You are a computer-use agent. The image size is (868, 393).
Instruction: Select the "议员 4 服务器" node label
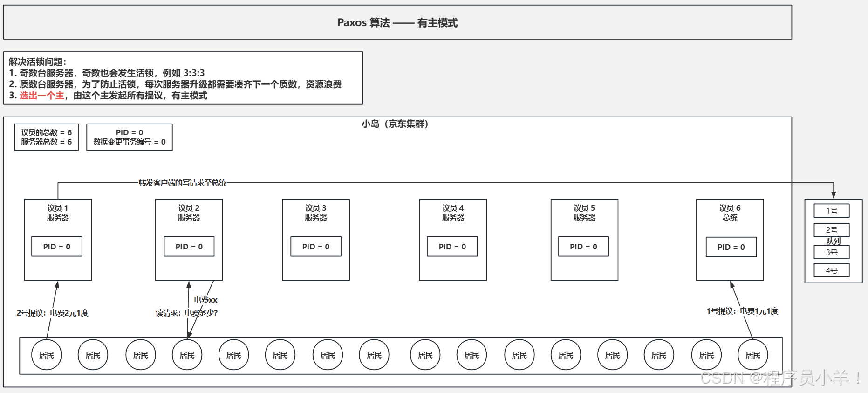coord(453,213)
